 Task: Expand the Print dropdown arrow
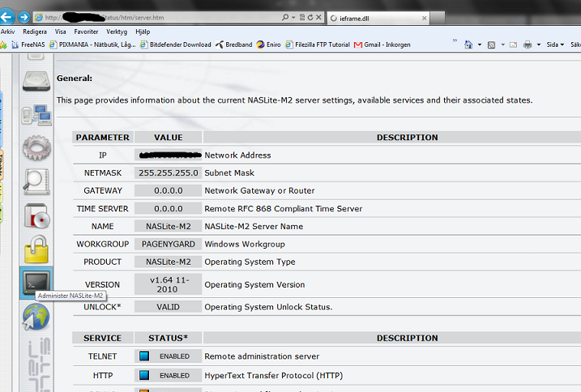click(539, 45)
